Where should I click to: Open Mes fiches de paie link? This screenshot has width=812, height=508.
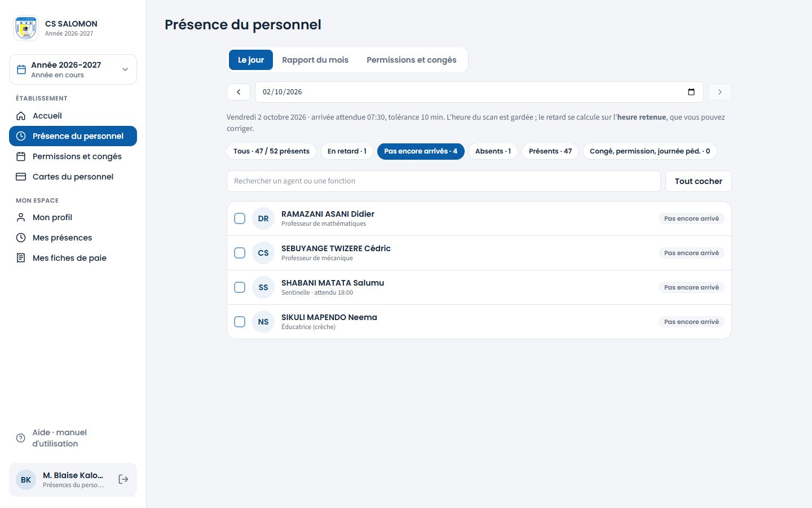73,258
